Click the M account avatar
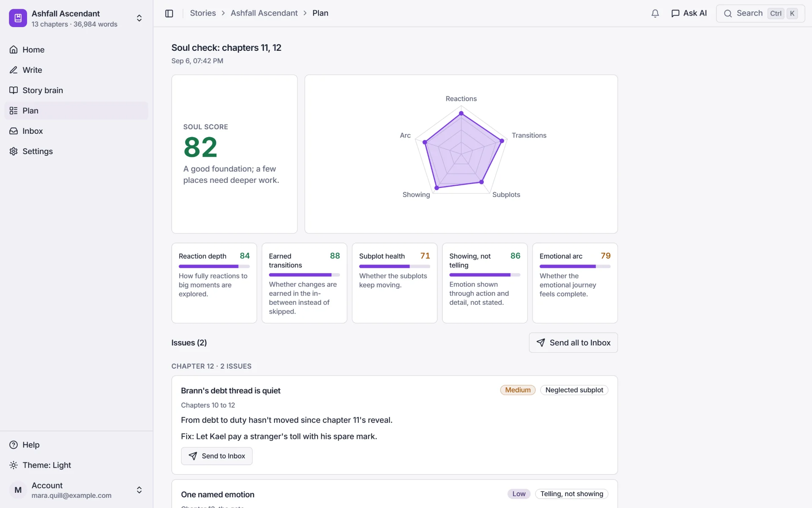812x508 pixels. click(18, 490)
